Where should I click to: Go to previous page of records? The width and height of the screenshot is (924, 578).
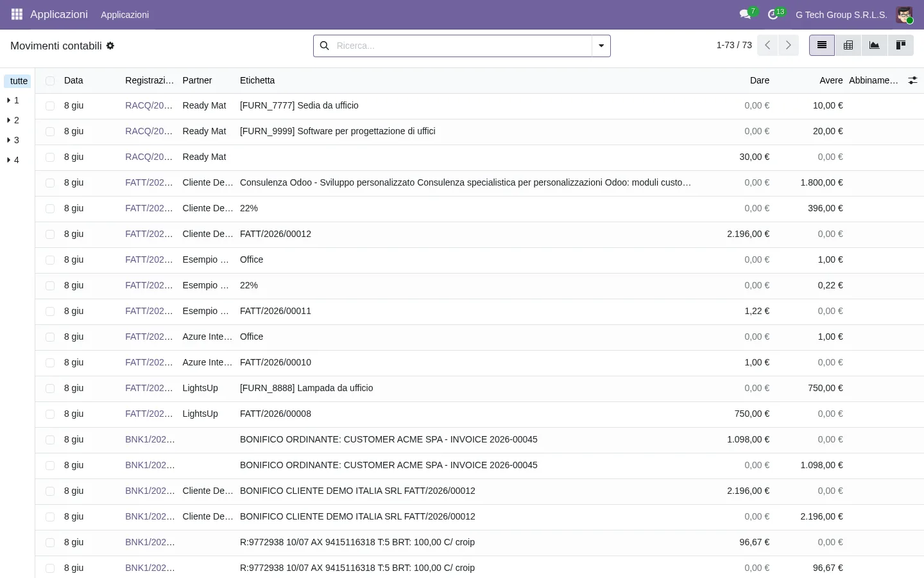[x=767, y=45]
